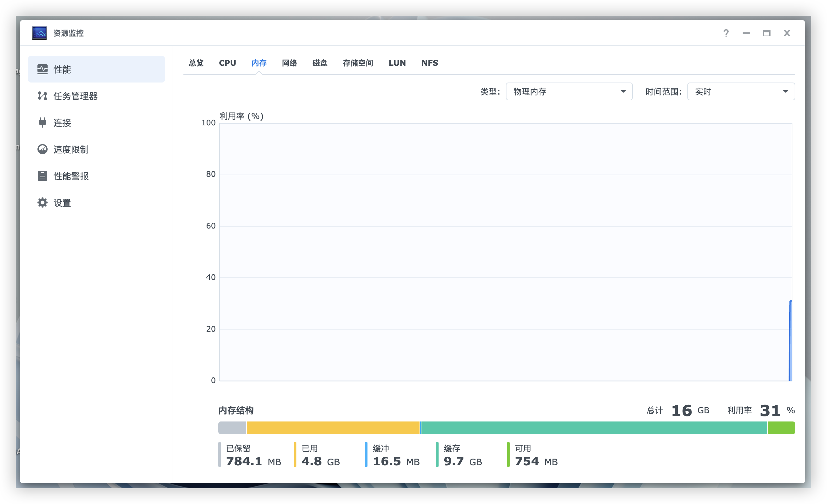Screen dimensions: 827x504
Task: Switch to the 总览 tab
Action: pyautogui.click(x=196, y=63)
